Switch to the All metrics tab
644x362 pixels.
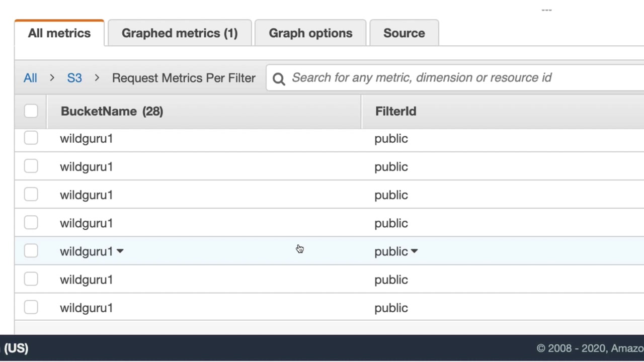point(59,33)
